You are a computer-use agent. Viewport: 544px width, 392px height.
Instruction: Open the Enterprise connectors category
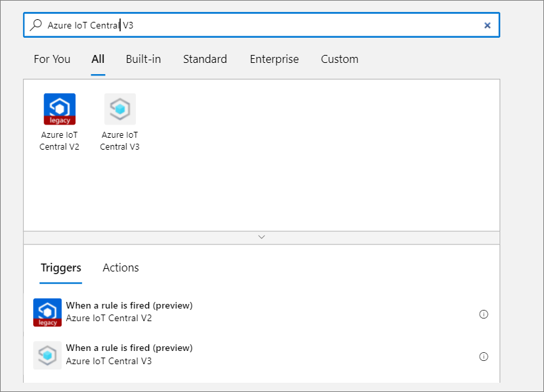tap(274, 59)
